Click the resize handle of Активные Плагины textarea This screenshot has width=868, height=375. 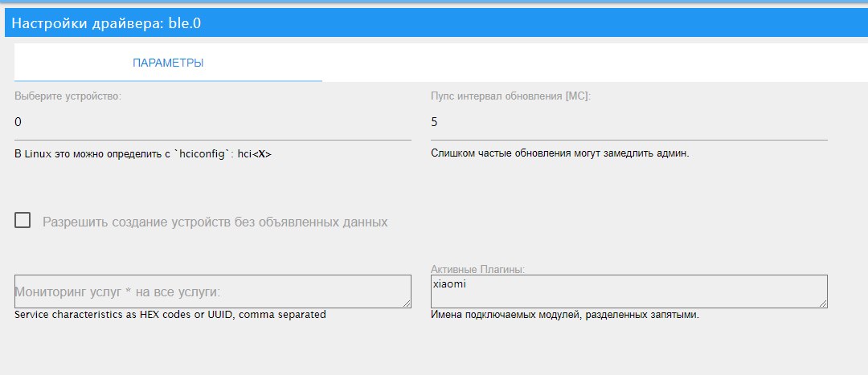(x=823, y=304)
